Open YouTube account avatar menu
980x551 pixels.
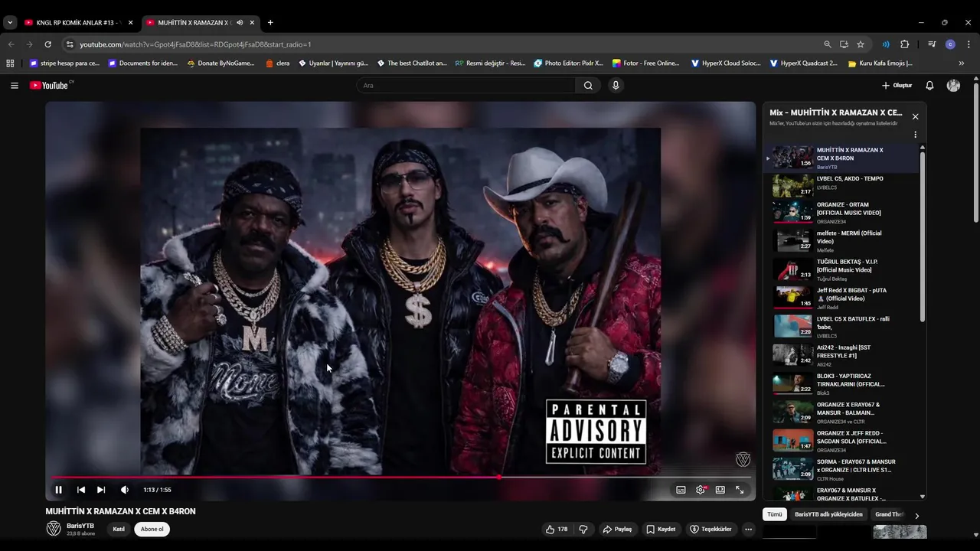[x=953, y=86]
